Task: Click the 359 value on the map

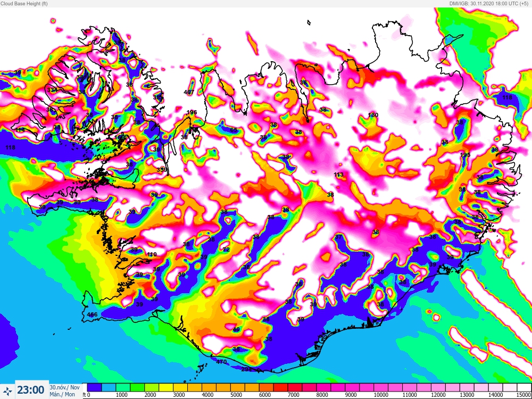Action: tap(162, 170)
